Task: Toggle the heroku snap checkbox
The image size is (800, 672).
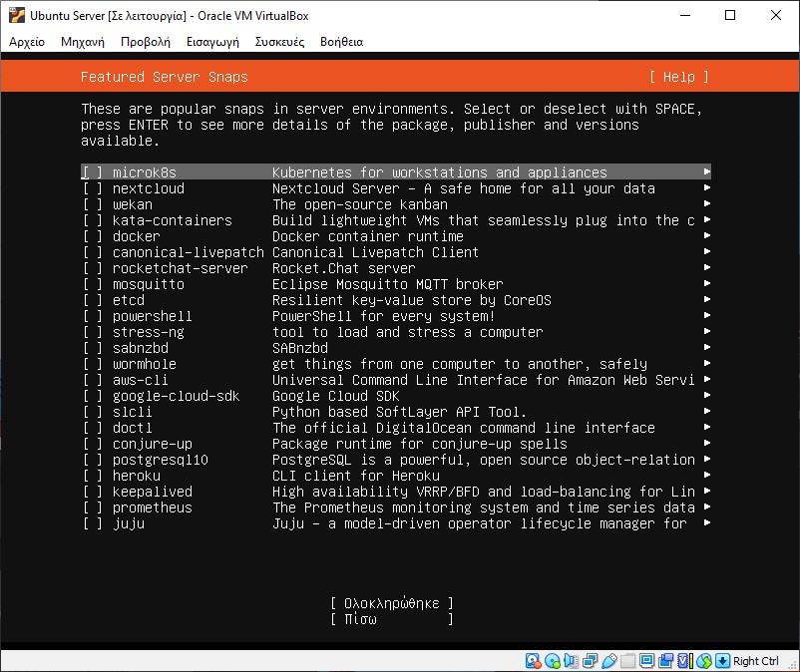Action: [x=93, y=476]
